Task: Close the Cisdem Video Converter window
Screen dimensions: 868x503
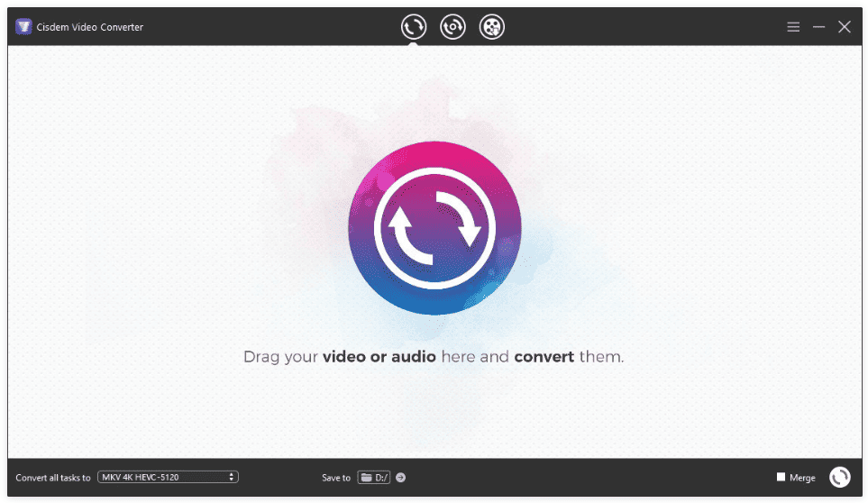Action: point(845,26)
